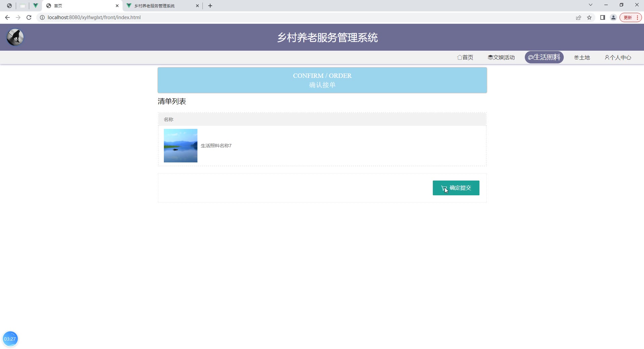The image size is (644, 349).
Task: Click the 生活照料名称7 item name
Action: tap(216, 146)
